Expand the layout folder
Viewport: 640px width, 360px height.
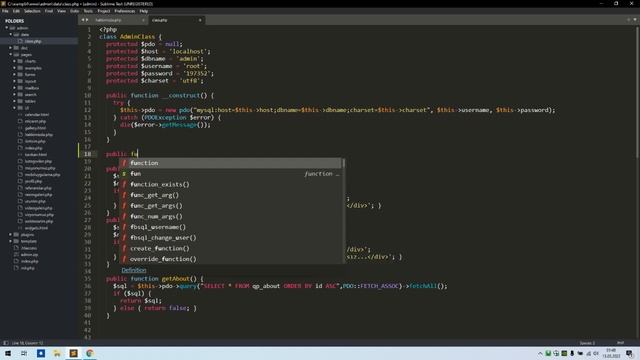tap(14, 81)
